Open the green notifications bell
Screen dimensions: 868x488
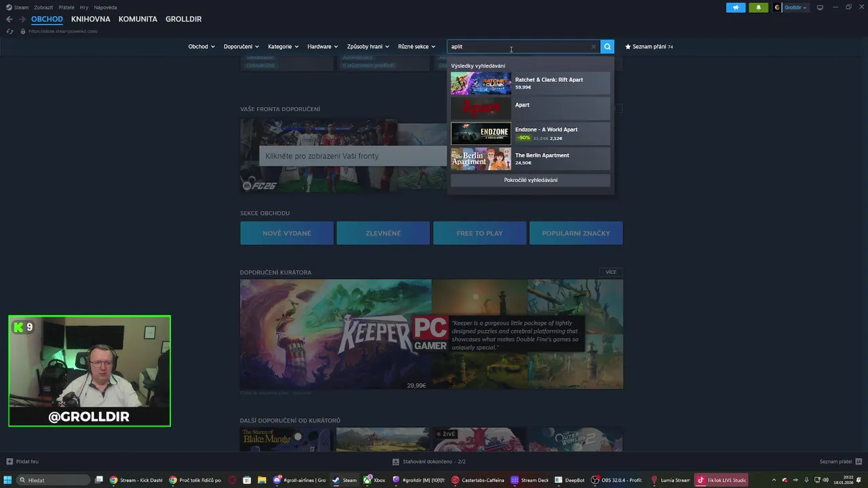[758, 7]
